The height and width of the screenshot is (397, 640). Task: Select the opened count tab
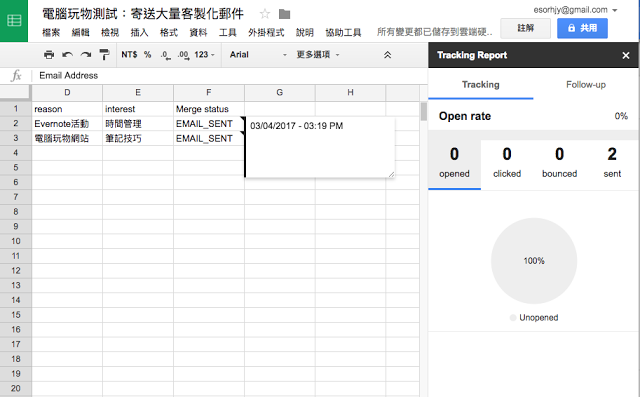[x=454, y=164]
